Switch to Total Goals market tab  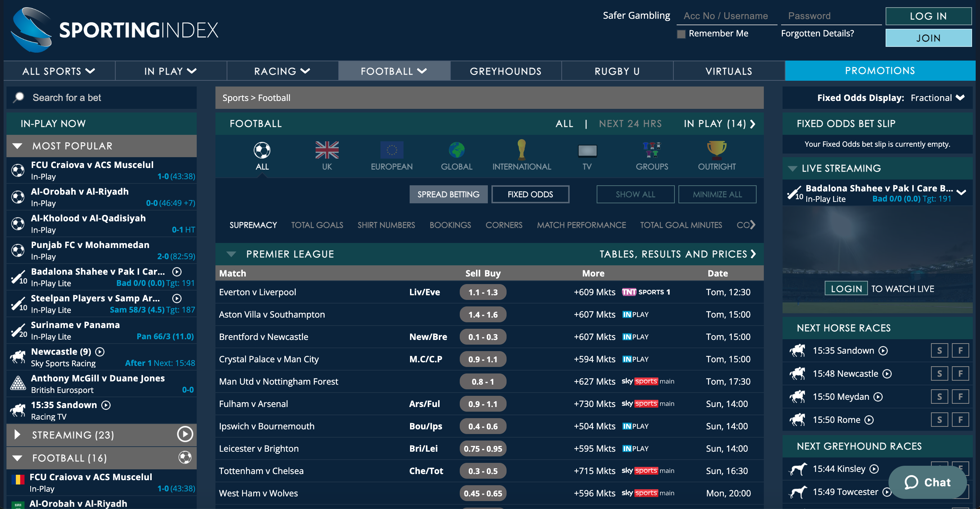coord(317,225)
